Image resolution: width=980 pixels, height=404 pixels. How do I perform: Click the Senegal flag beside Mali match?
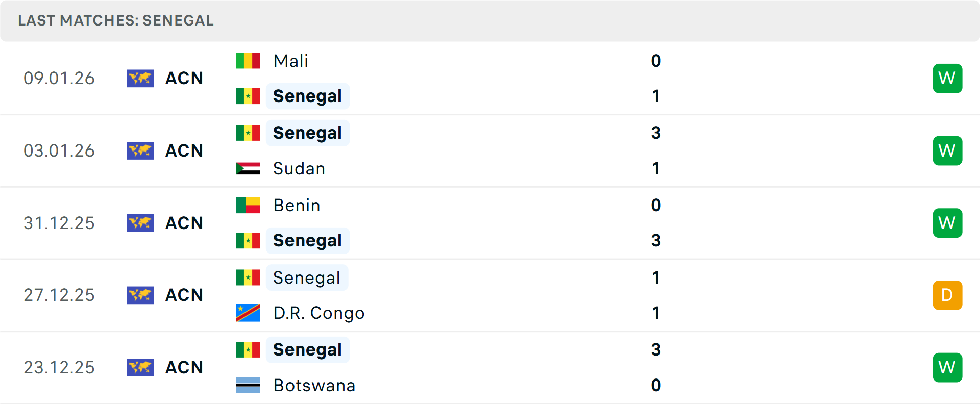tap(248, 96)
